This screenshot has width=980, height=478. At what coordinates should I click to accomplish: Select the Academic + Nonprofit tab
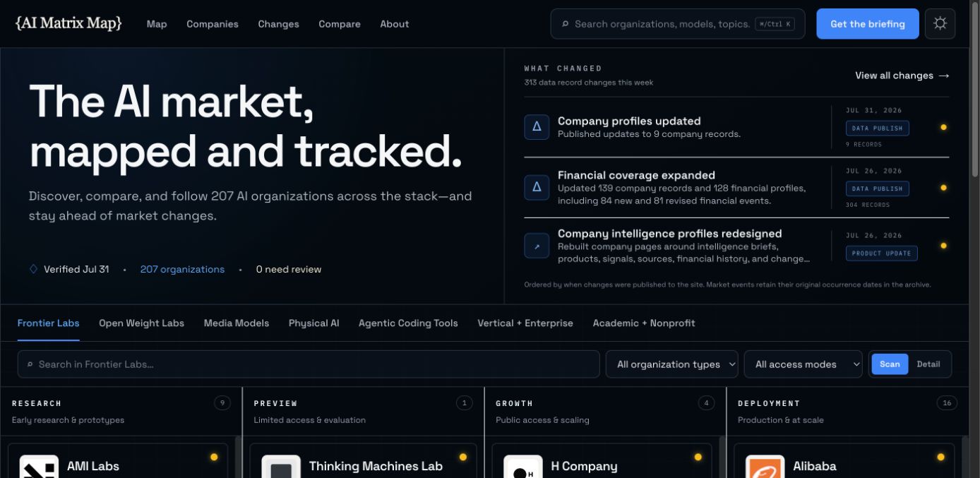coord(644,323)
